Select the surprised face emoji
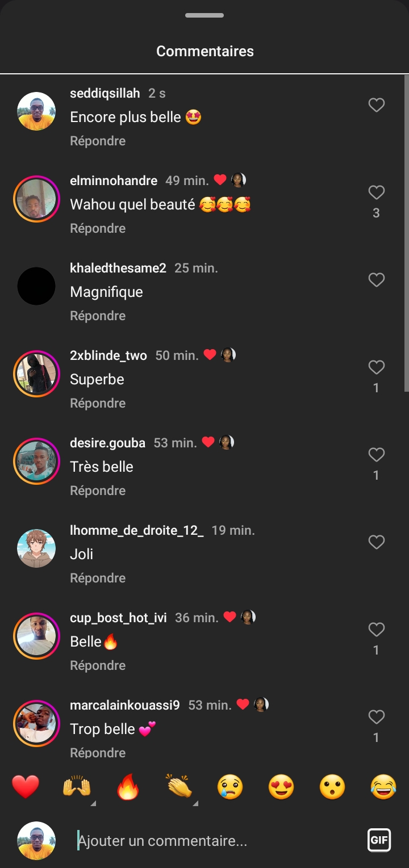This screenshot has width=409, height=868. [332, 787]
